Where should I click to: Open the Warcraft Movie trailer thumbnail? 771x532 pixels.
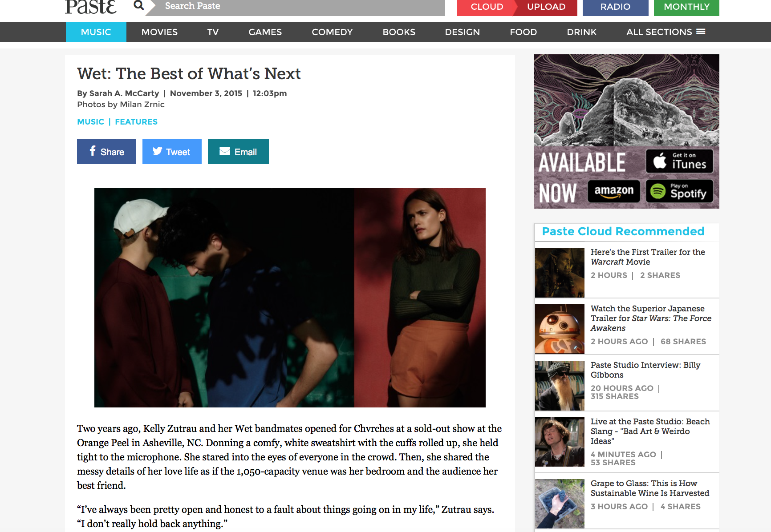coord(560,273)
